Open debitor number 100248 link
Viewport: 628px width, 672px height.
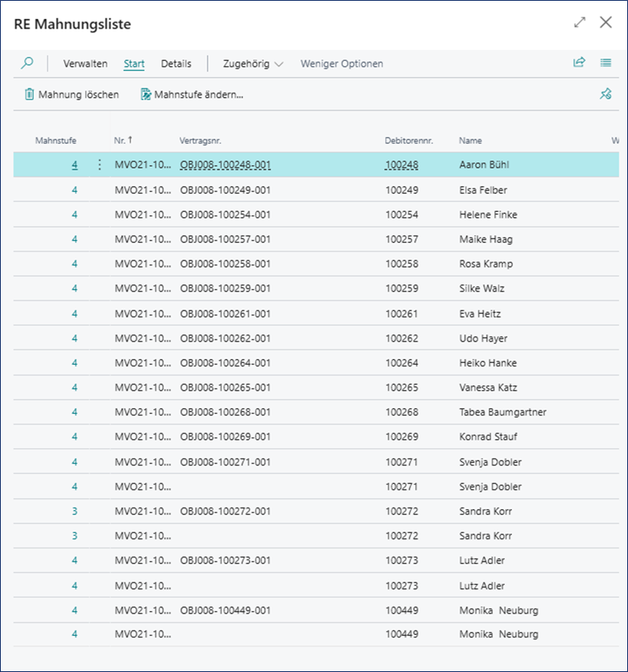[401, 164]
